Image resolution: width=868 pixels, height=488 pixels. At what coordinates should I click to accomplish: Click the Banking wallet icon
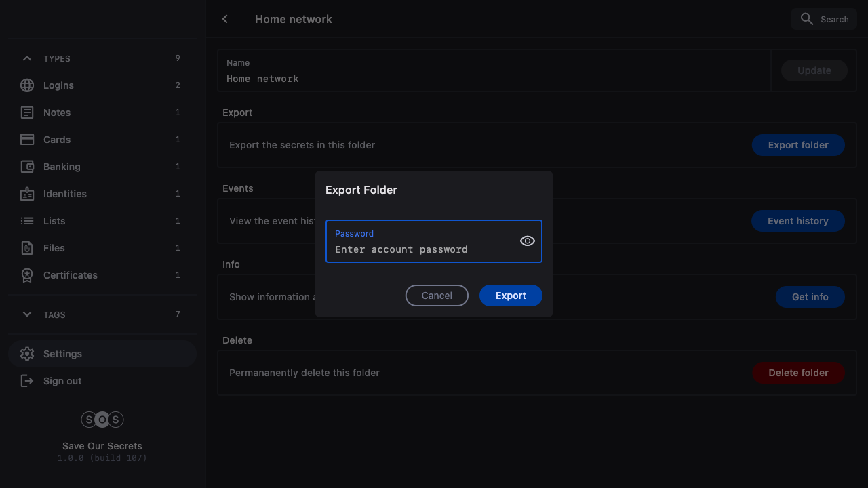[x=27, y=167]
